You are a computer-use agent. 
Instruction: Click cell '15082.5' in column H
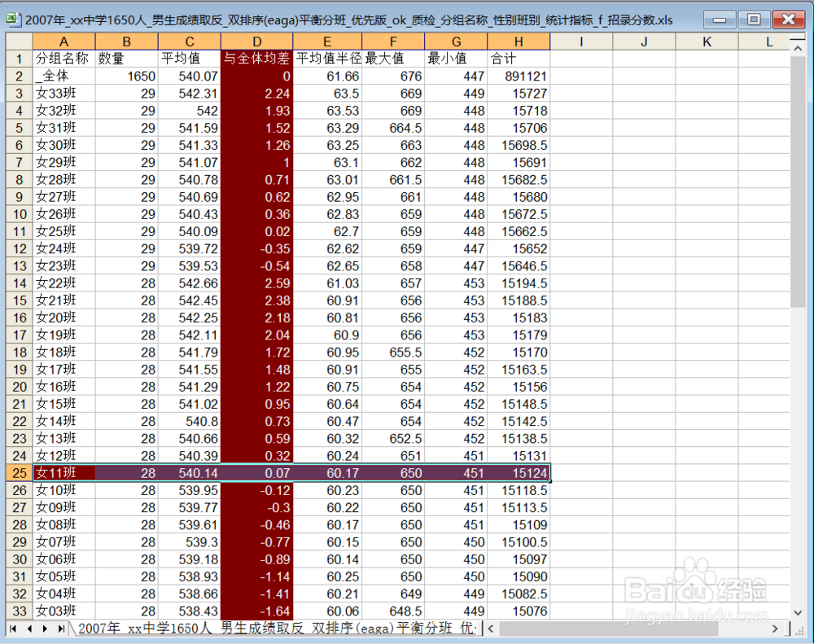pyautogui.click(x=519, y=594)
